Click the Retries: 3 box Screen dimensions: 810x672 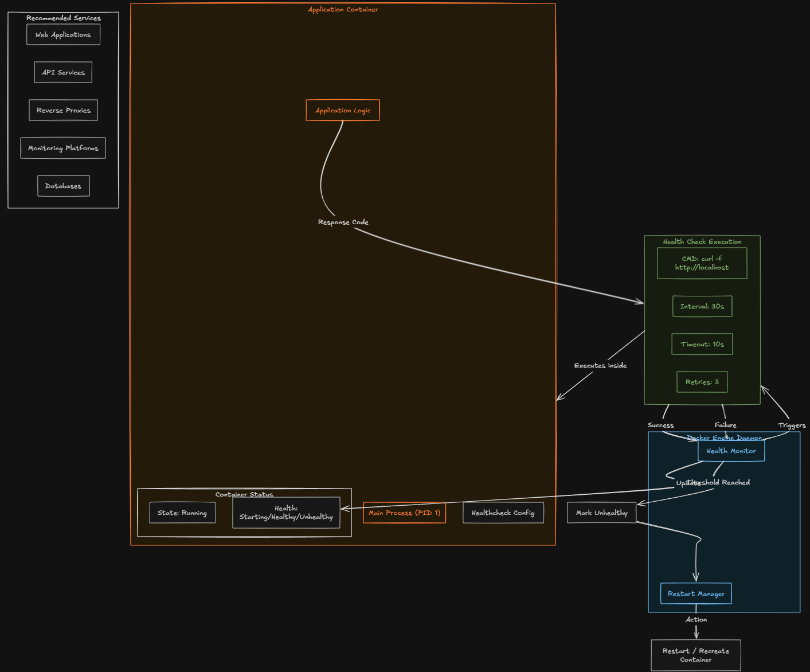702,382
